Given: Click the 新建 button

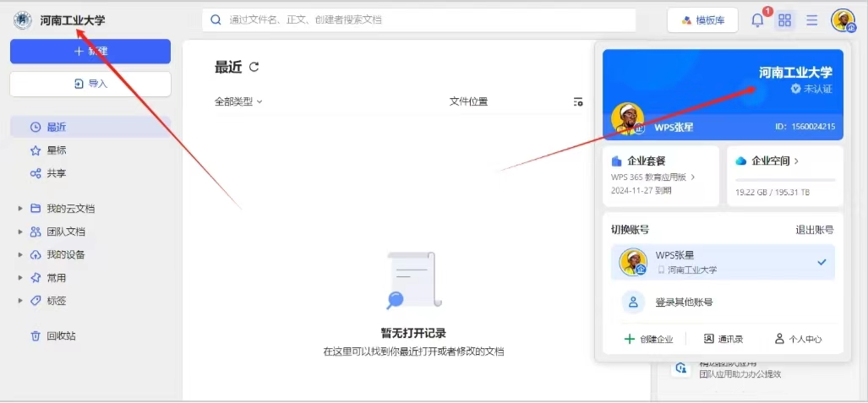Looking at the screenshot, I should [x=90, y=52].
